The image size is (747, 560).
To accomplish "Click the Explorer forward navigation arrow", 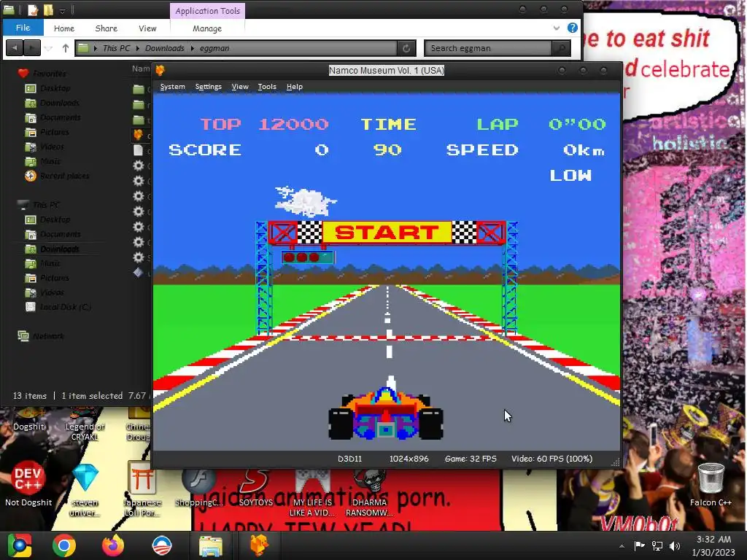I will pyautogui.click(x=32, y=47).
